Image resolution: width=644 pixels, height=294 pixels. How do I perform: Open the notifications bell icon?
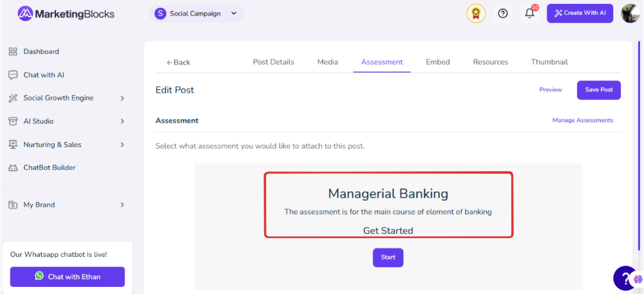pyautogui.click(x=530, y=14)
